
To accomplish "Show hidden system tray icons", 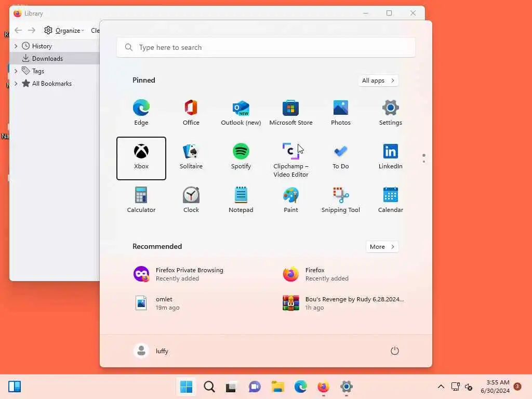I will (441, 387).
